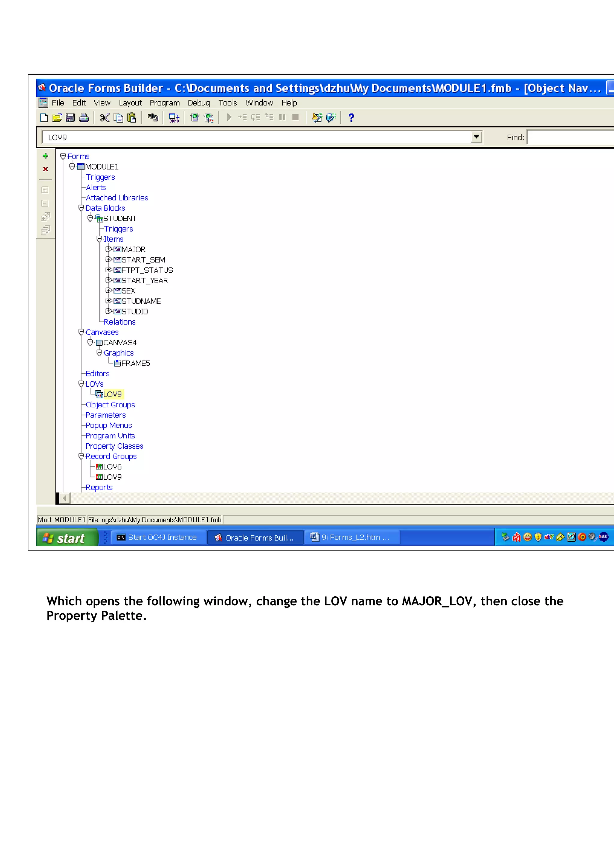Click the New form toolbar icon
The height and width of the screenshot is (868, 614).
pyautogui.click(x=44, y=118)
